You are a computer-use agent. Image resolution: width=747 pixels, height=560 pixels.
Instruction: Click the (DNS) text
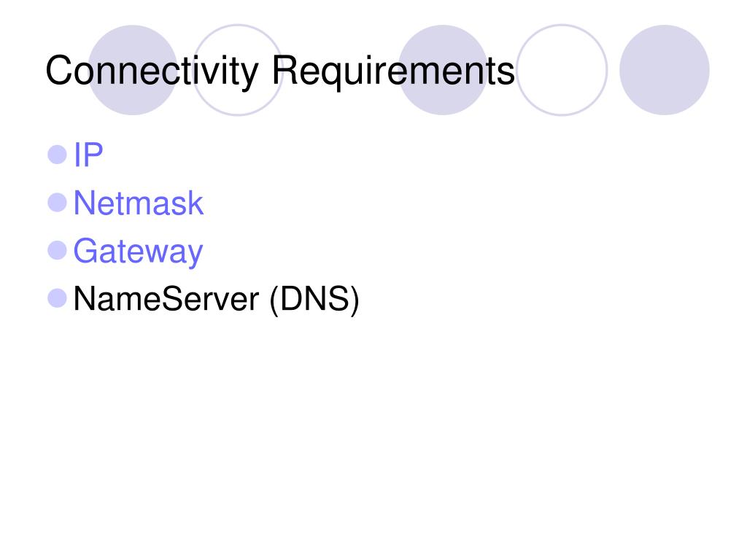click(x=314, y=300)
